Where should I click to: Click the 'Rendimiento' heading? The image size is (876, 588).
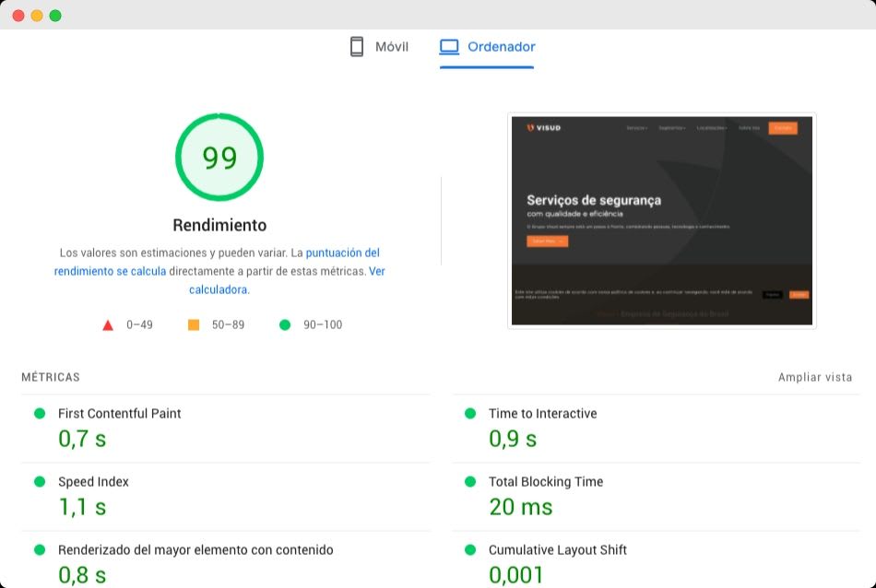pyautogui.click(x=219, y=225)
